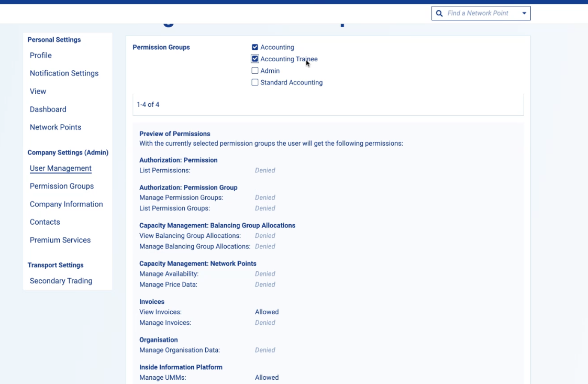Check the Standard Accounting checkbox
Screen dimensions: 588x384
(255, 82)
